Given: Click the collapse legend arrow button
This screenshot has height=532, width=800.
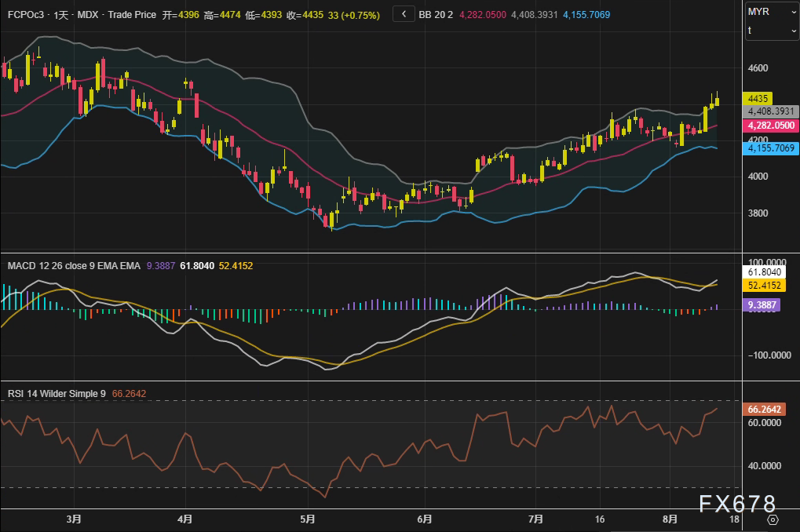Looking at the screenshot, I should tap(403, 14).
